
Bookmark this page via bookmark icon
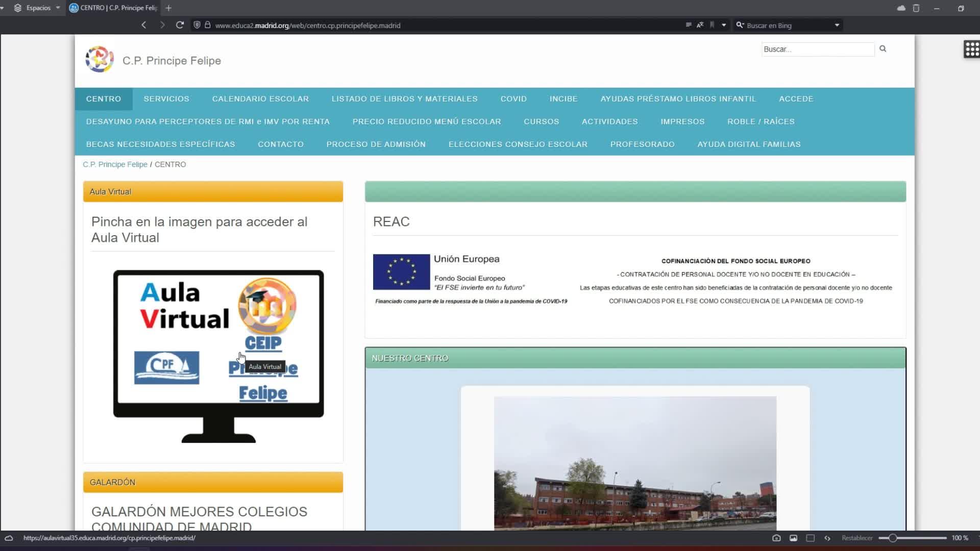pos(712,25)
